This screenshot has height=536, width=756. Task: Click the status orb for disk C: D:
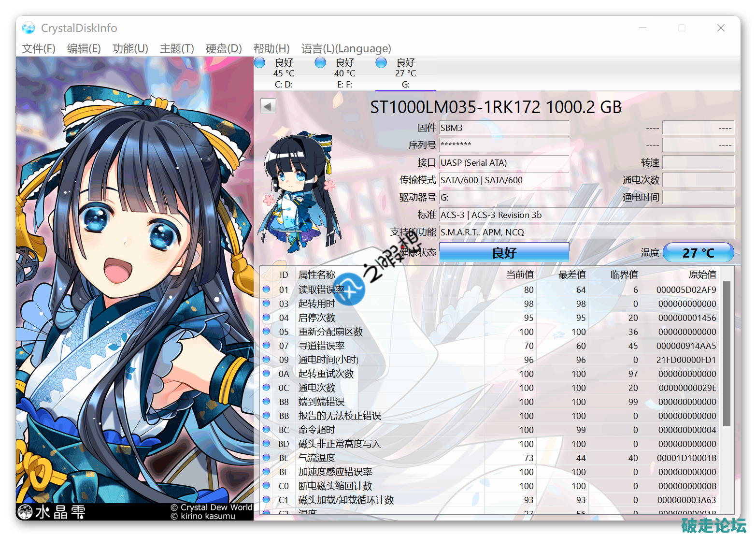pyautogui.click(x=260, y=62)
